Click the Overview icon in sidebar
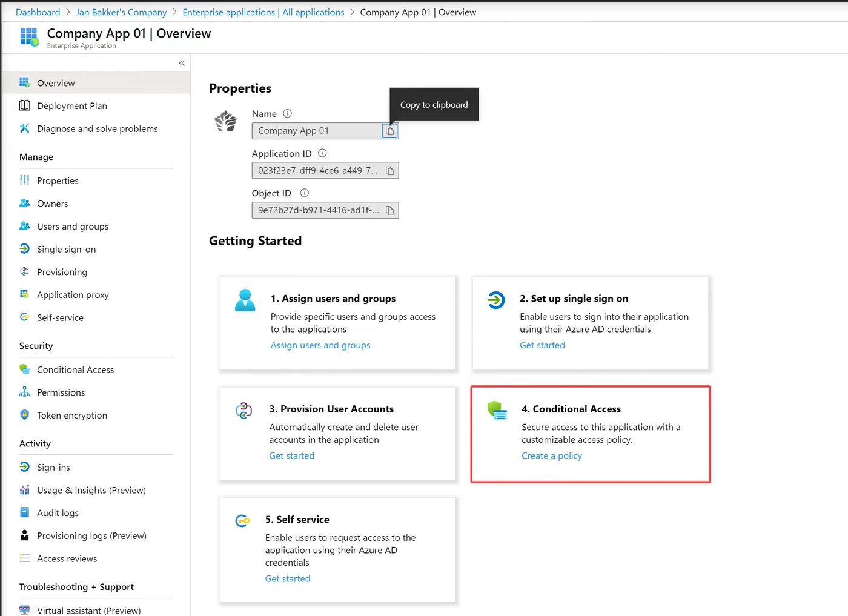The image size is (848, 616). (x=24, y=82)
